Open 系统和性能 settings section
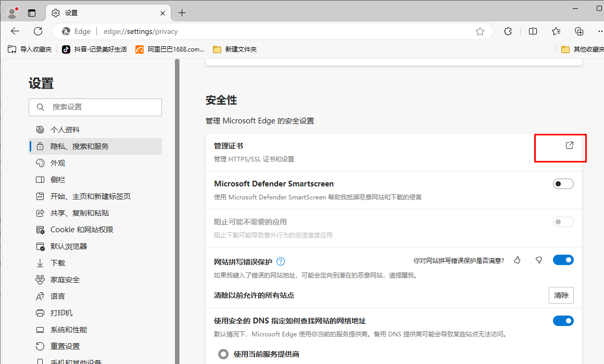The width and height of the screenshot is (604, 364). pyautogui.click(x=95, y=330)
